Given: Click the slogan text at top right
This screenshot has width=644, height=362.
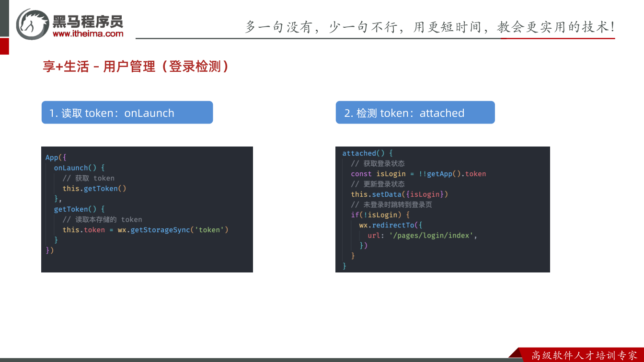Looking at the screenshot, I should pos(430,27).
